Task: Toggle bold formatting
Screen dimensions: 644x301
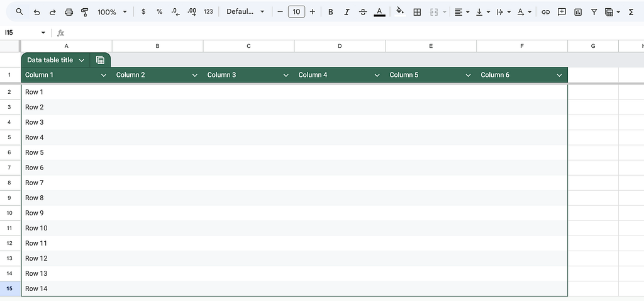Action: [330, 12]
